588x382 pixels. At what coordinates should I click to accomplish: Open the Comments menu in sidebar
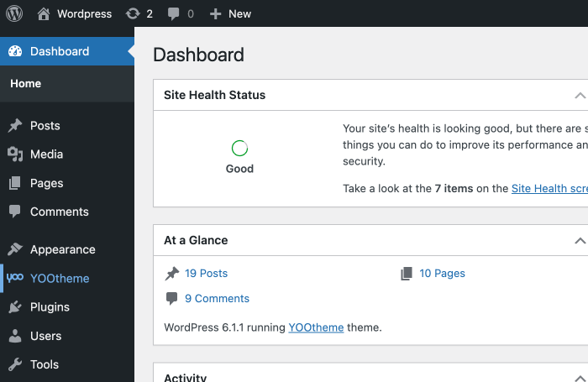[67, 212]
